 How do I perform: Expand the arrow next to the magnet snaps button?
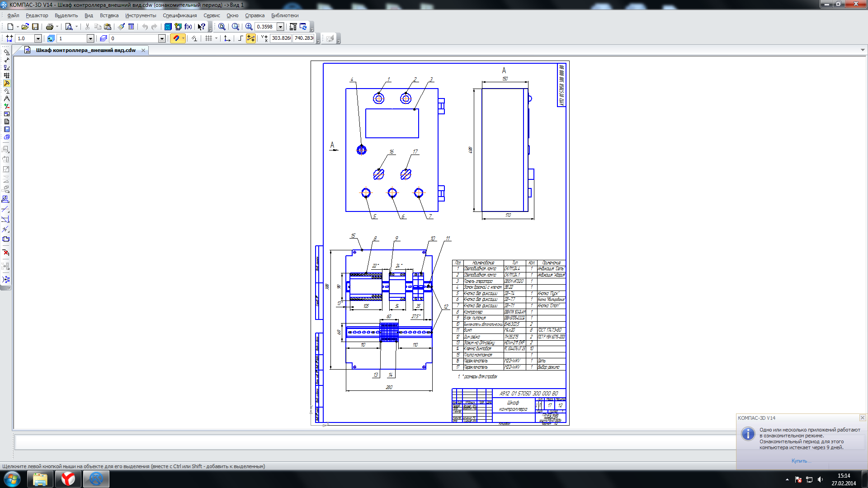[183, 38]
